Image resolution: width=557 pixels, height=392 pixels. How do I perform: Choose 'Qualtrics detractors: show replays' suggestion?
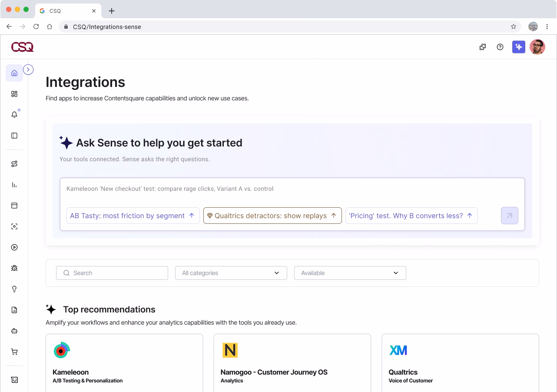pos(272,216)
